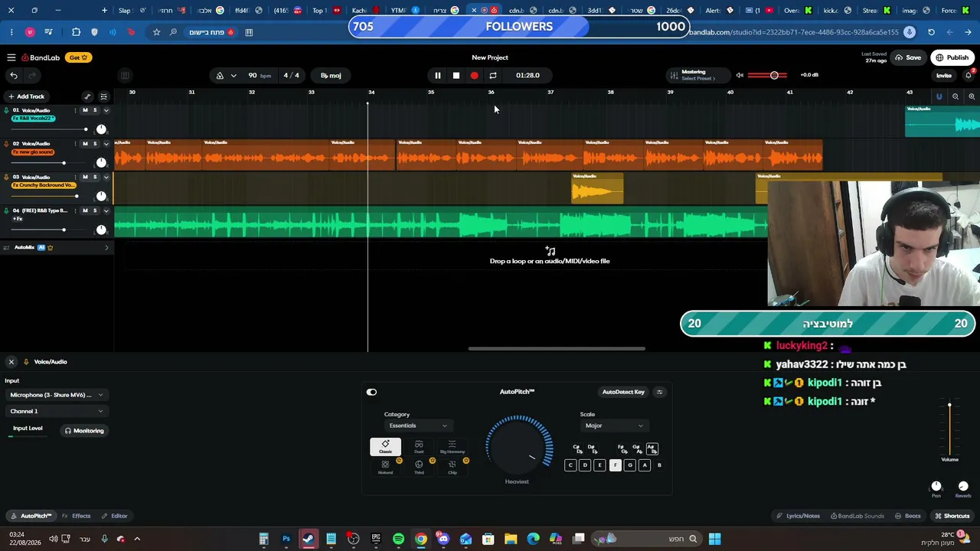
Task: Open the Fx R&B Vocals22 effect chain
Action: [x=33, y=119]
